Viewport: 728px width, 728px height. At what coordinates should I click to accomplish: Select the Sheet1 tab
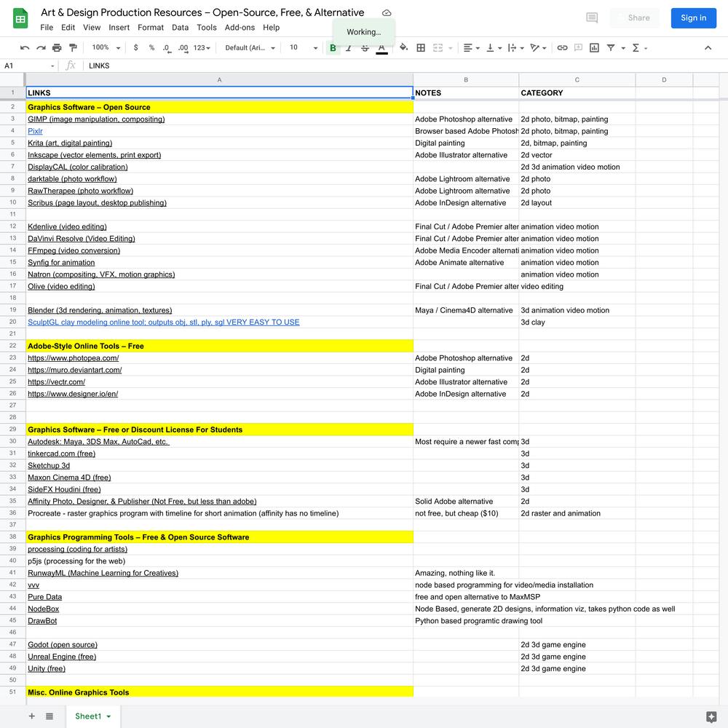(x=93, y=716)
